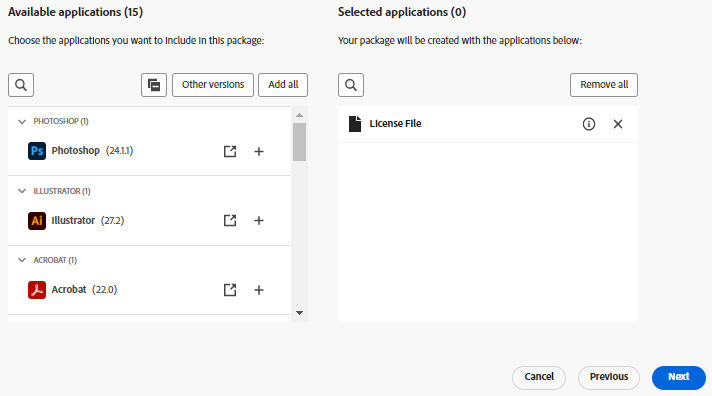Search selected applications using magnifier icon
Image resolution: width=712 pixels, height=396 pixels.
point(351,85)
